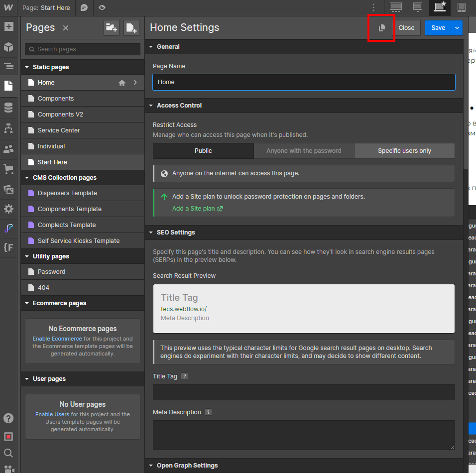Open the Symbols cube panel
The image size is (476, 473).
(8, 47)
